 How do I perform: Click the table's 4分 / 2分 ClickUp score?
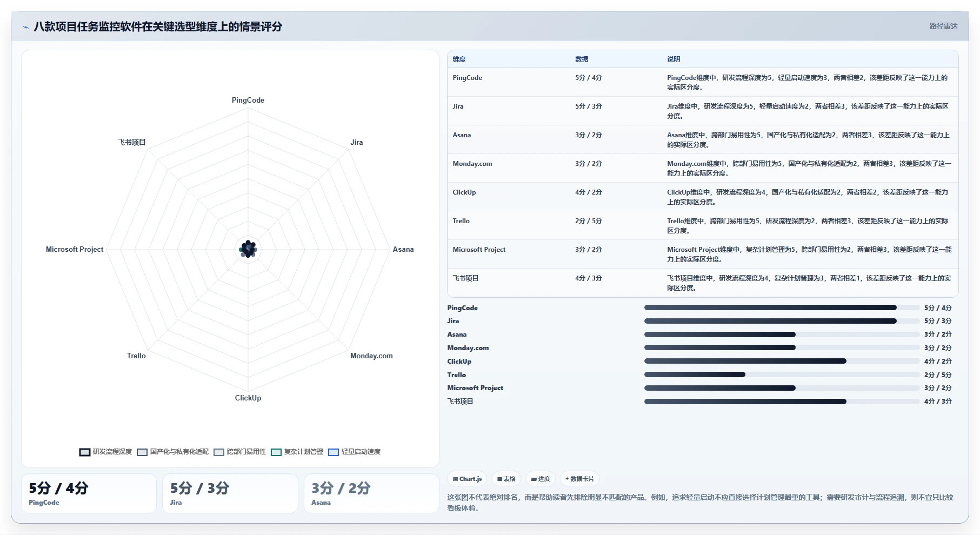click(589, 192)
